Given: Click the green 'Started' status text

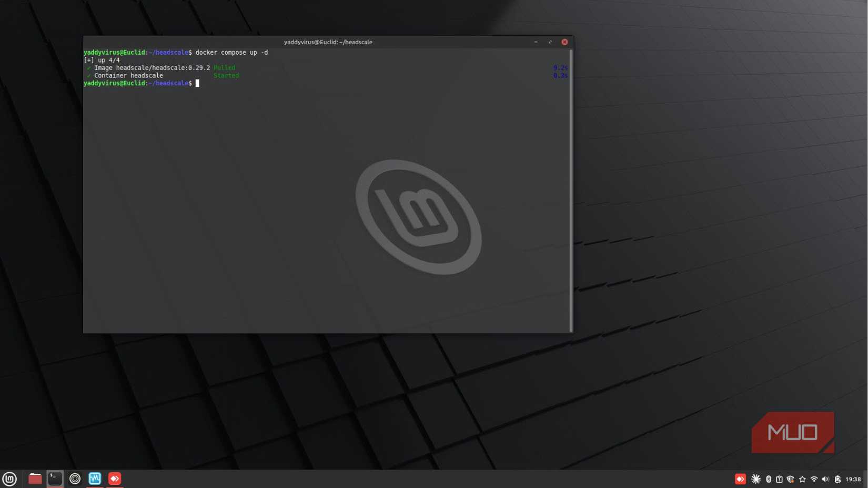Looking at the screenshot, I should (226, 76).
